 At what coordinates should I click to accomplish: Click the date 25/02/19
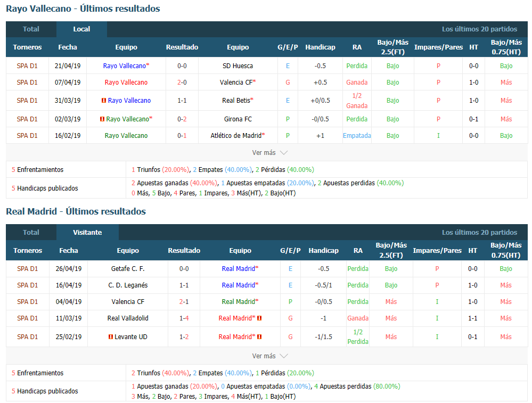click(x=69, y=337)
